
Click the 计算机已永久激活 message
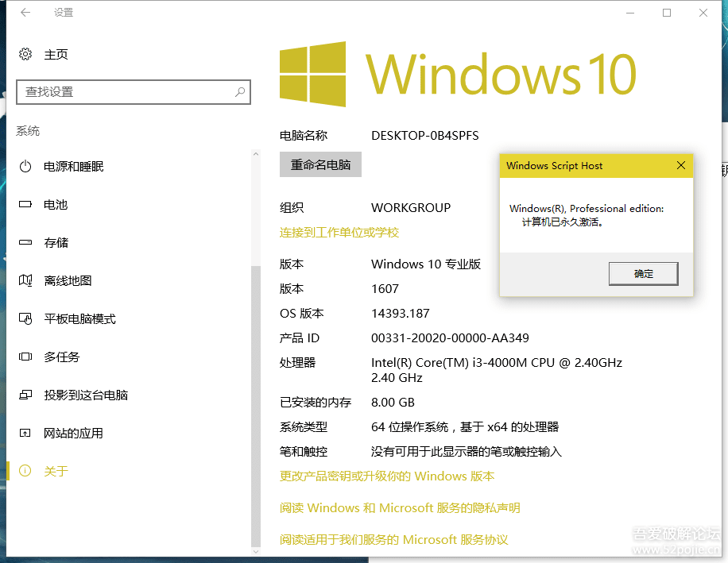[563, 222]
